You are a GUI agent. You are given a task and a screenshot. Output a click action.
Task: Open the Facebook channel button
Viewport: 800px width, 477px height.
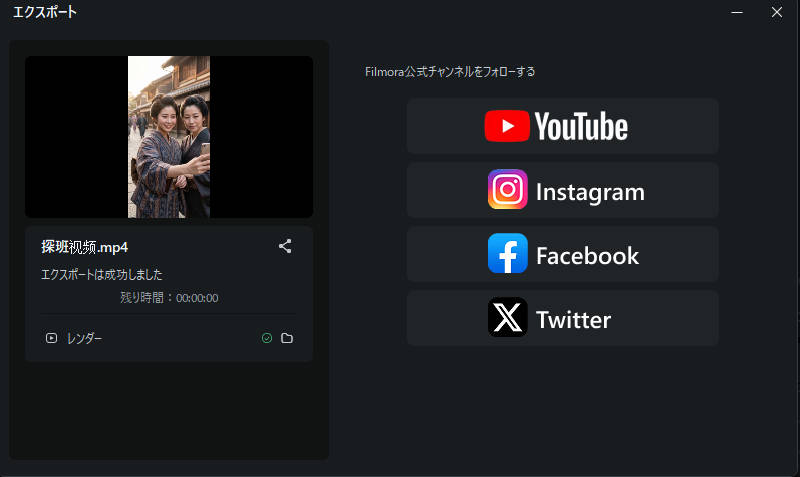(x=562, y=254)
